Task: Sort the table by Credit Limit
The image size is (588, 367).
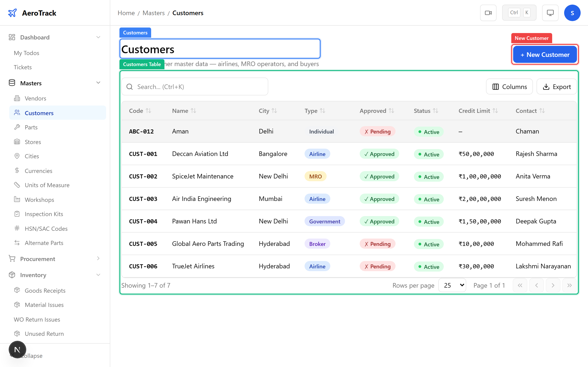Action: [496, 110]
